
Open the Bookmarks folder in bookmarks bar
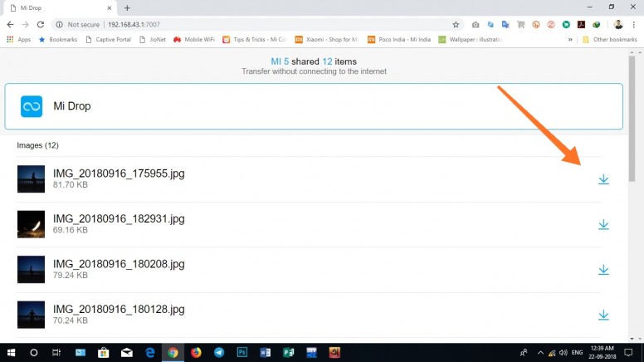coord(58,40)
